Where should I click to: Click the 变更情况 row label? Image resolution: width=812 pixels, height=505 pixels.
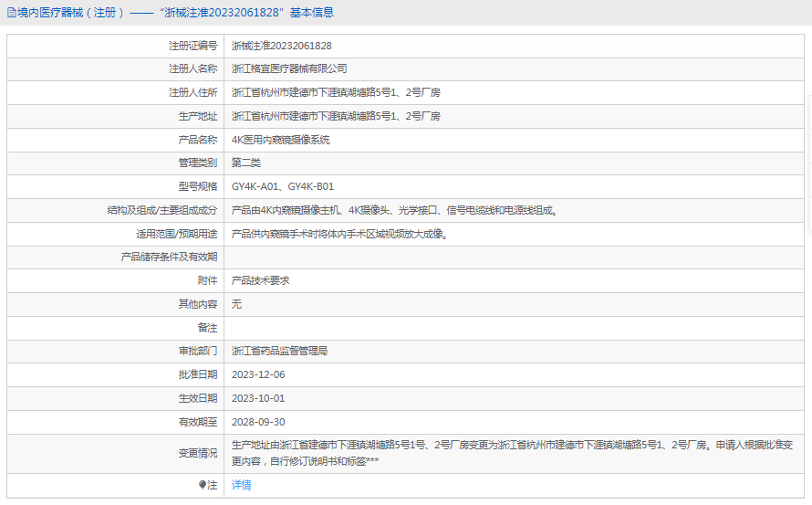[x=198, y=453]
